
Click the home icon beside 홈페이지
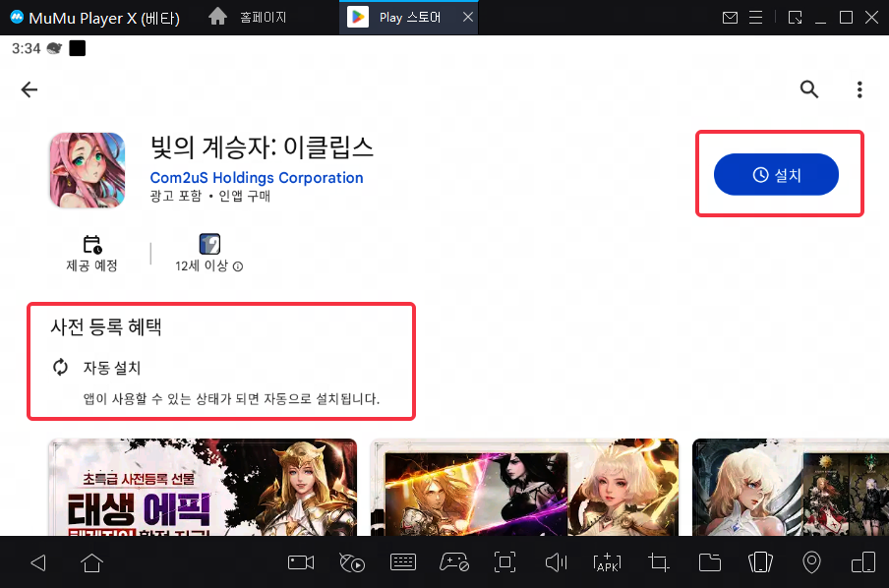(217, 17)
